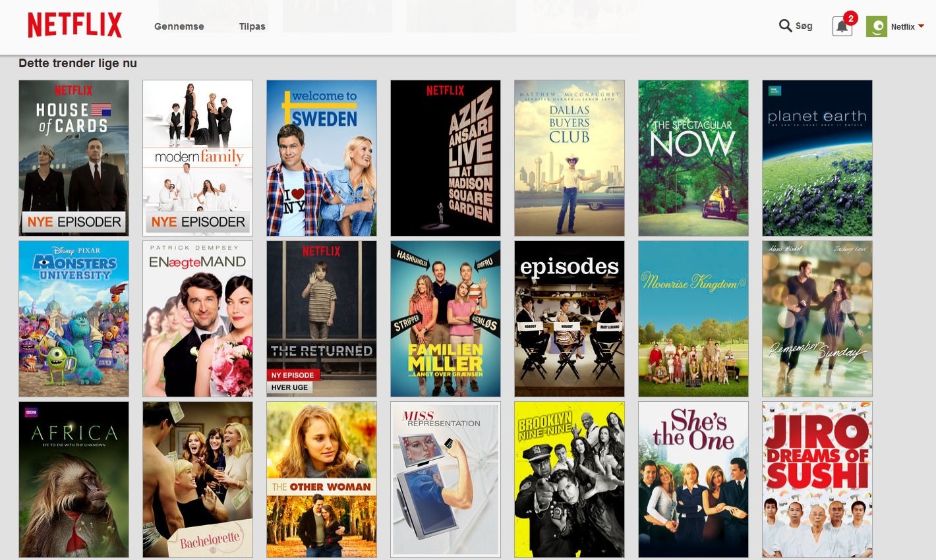Click the 'Dette trender lige nu' heading

[x=78, y=63]
